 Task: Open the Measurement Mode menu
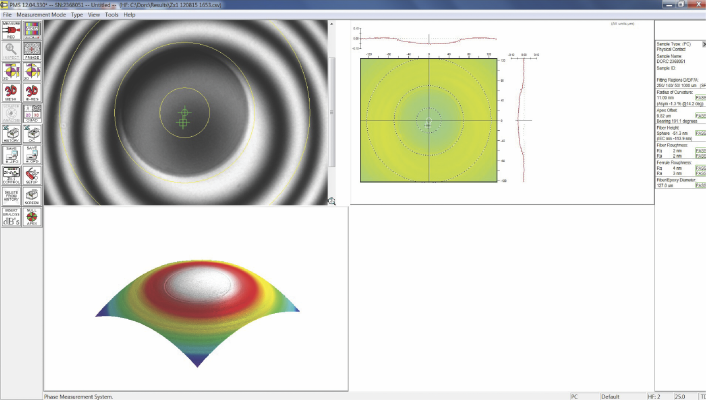44,15
